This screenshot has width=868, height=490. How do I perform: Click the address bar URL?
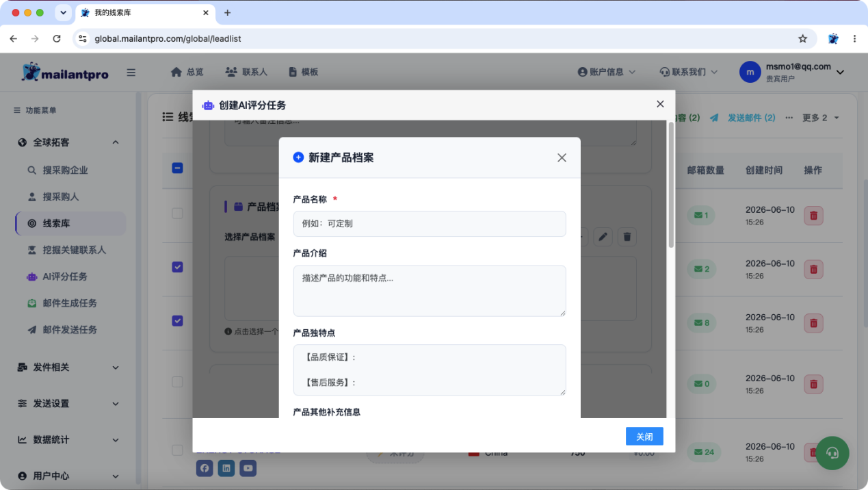(x=168, y=39)
